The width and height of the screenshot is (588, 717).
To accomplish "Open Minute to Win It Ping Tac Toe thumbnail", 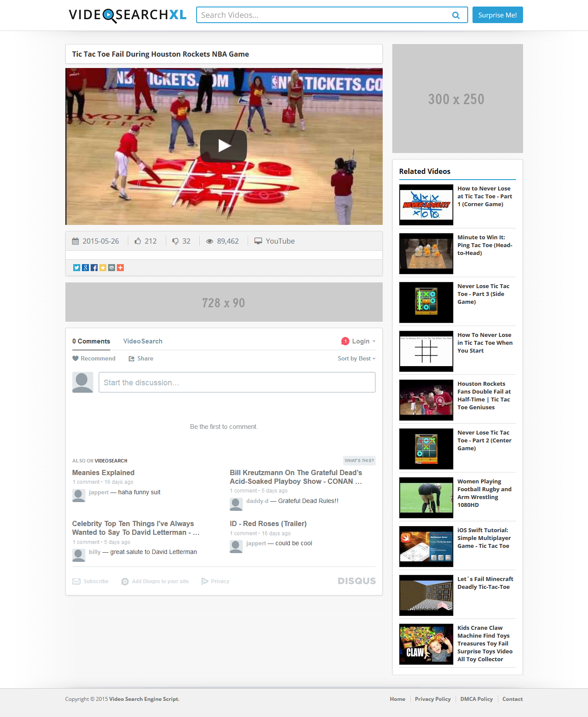I will coord(426,254).
